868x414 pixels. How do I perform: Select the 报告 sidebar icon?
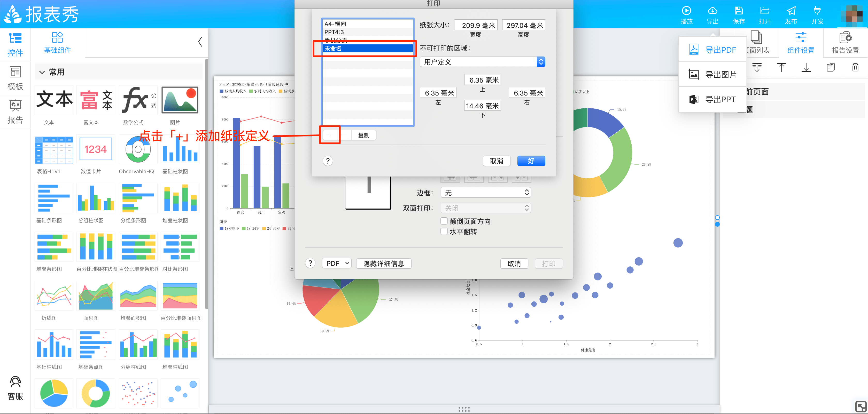click(15, 105)
